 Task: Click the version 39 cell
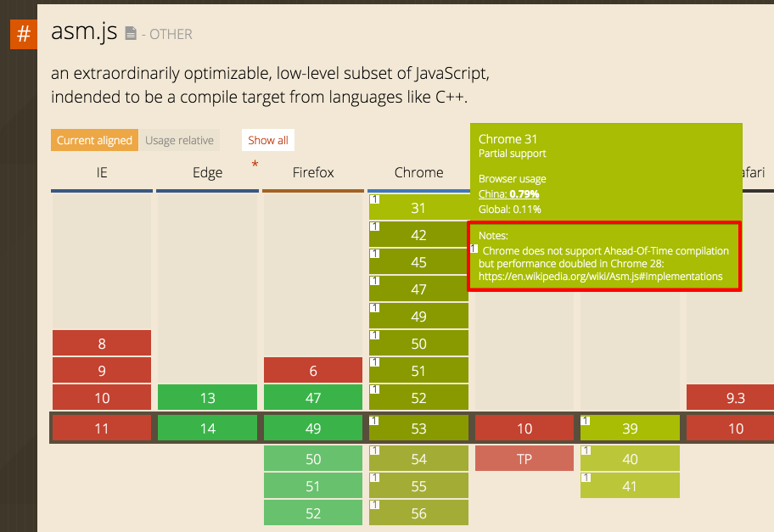[630, 428]
